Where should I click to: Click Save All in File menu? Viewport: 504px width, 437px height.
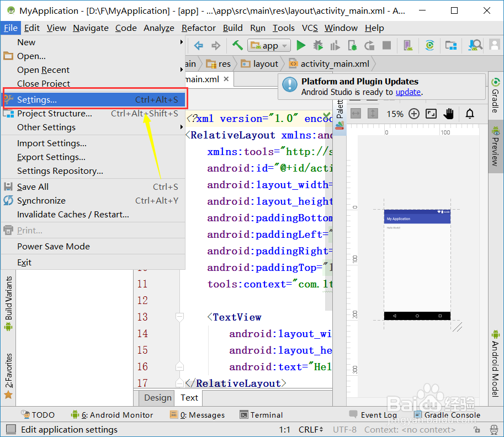[93, 186]
